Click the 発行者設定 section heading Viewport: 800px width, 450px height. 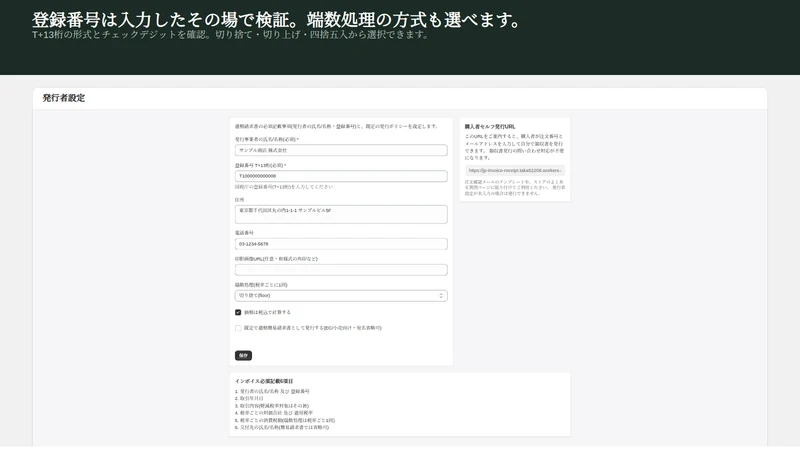click(64, 98)
